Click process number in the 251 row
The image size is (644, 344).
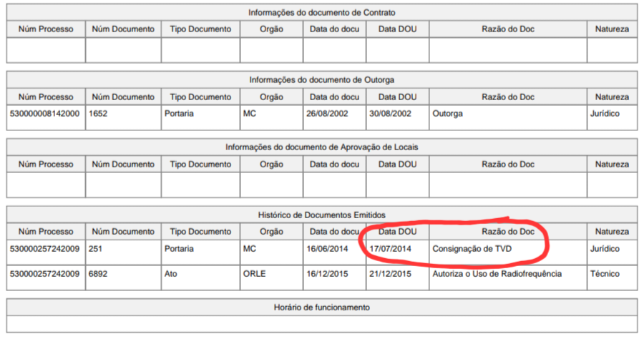click(x=45, y=249)
